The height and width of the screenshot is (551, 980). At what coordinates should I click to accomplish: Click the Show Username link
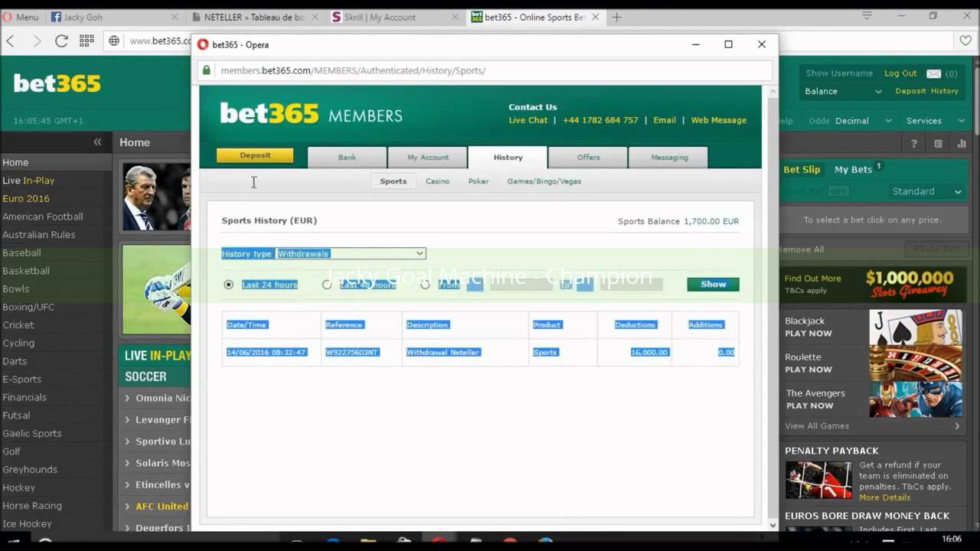(839, 73)
